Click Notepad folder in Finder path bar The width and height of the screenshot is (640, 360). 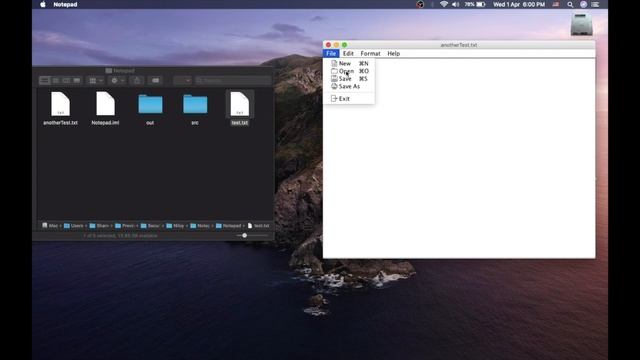[229, 225]
